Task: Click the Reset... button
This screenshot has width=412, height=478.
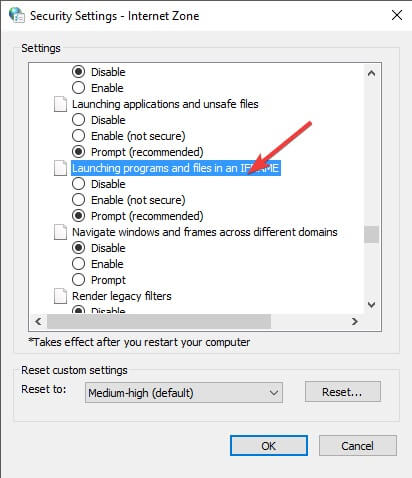Action: 342,392
